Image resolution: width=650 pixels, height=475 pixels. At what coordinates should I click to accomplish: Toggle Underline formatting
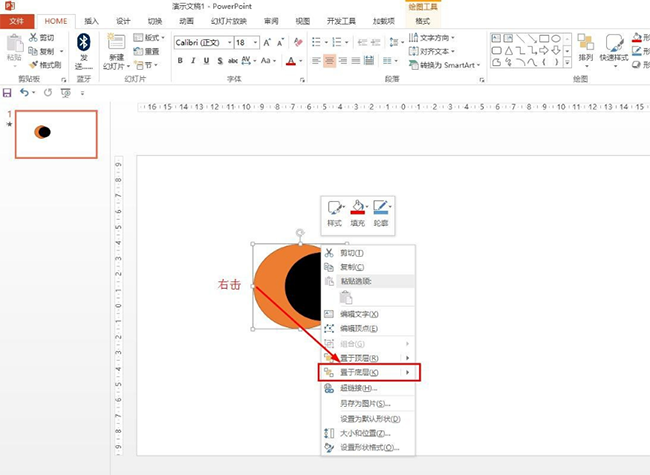[206, 61]
